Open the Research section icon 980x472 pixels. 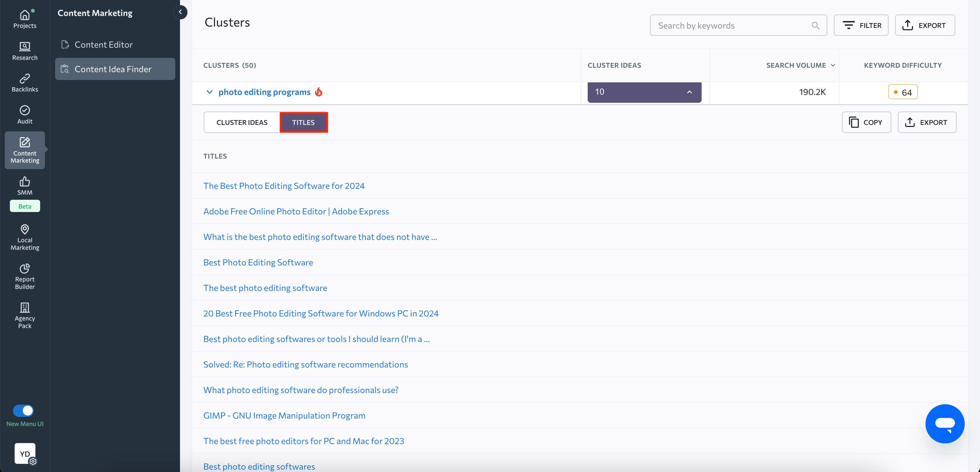(25, 47)
